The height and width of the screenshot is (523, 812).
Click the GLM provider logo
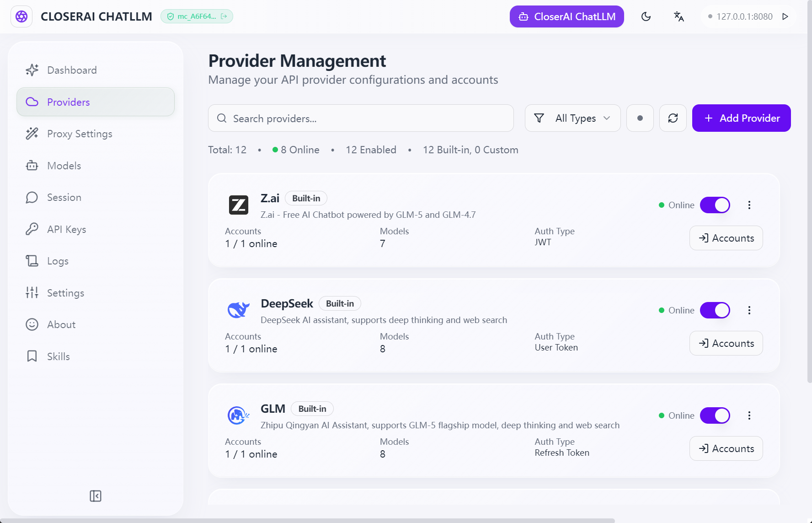point(239,415)
